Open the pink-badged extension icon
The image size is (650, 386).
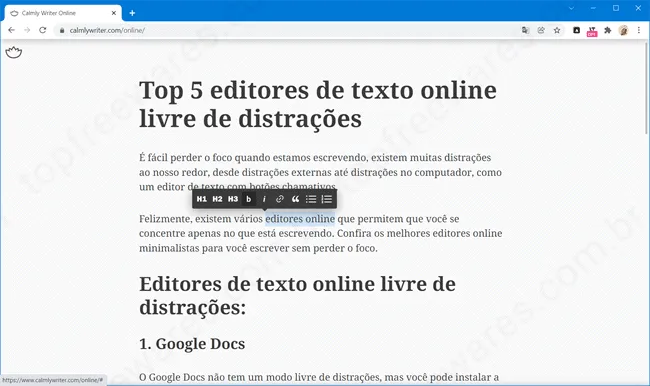point(592,31)
